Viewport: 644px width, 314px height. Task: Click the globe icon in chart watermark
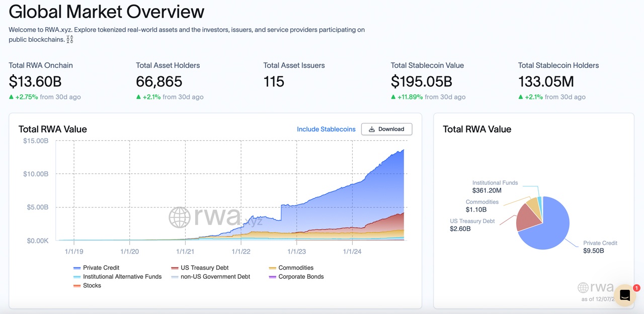(x=179, y=217)
